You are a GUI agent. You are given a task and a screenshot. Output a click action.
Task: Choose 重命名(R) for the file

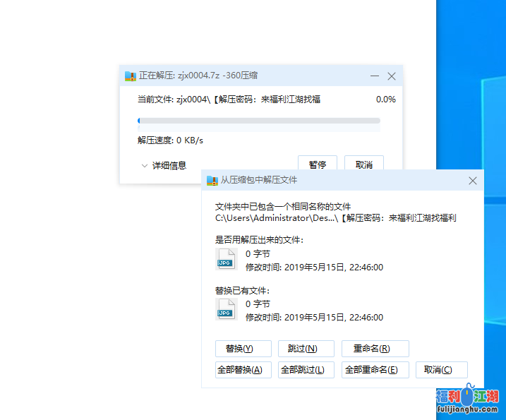click(375, 349)
